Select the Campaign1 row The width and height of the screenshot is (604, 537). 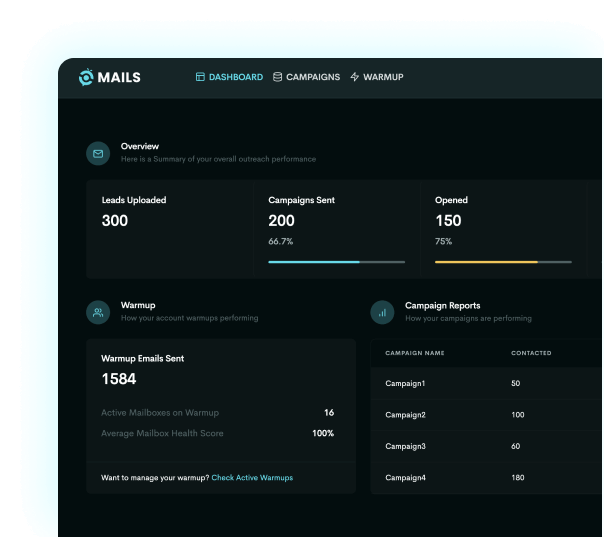pos(405,384)
